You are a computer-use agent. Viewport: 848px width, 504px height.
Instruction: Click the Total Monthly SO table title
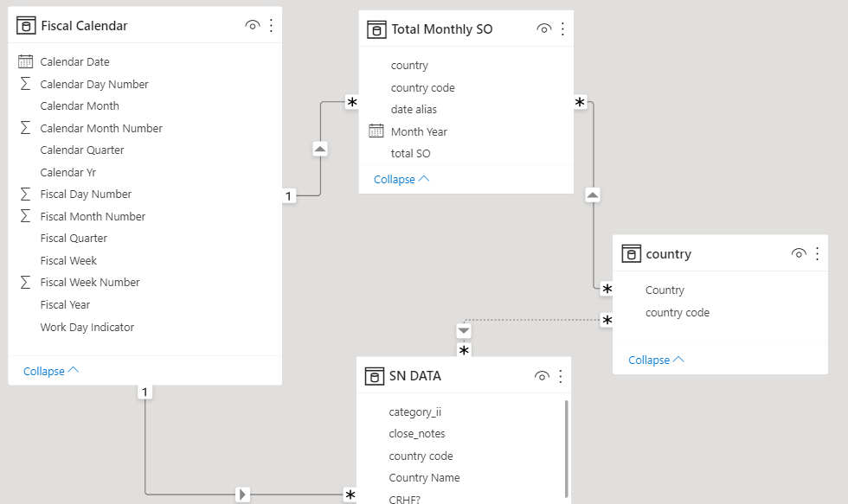click(442, 29)
